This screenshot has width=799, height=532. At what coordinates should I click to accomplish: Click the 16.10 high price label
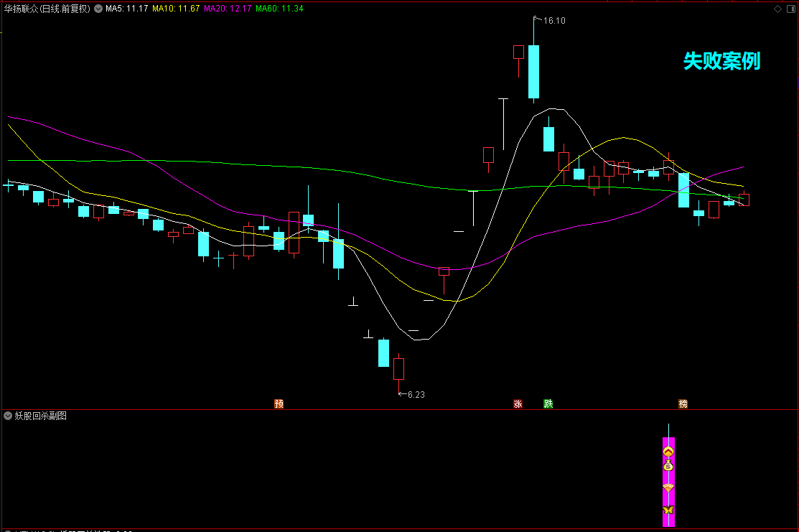(554, 21)
